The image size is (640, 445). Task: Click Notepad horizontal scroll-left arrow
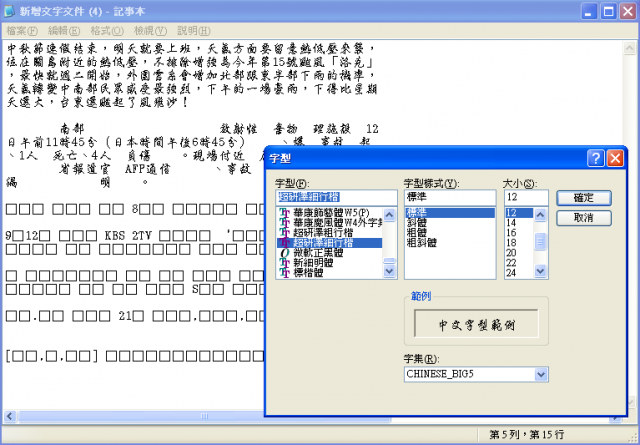pyautogui.click(x=10, y=416)
